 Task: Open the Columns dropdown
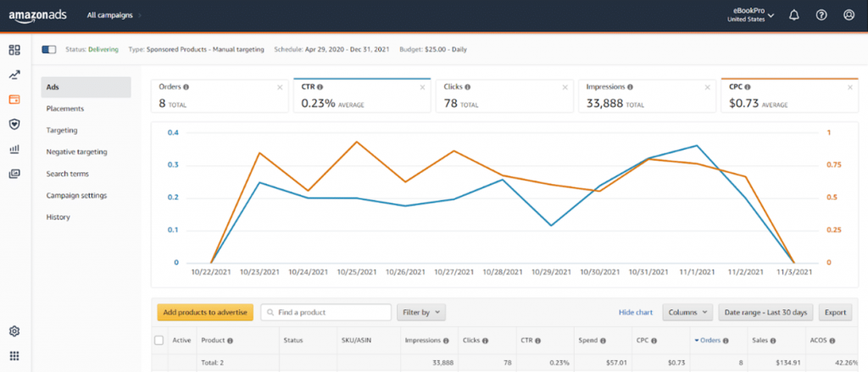point(687,312)
